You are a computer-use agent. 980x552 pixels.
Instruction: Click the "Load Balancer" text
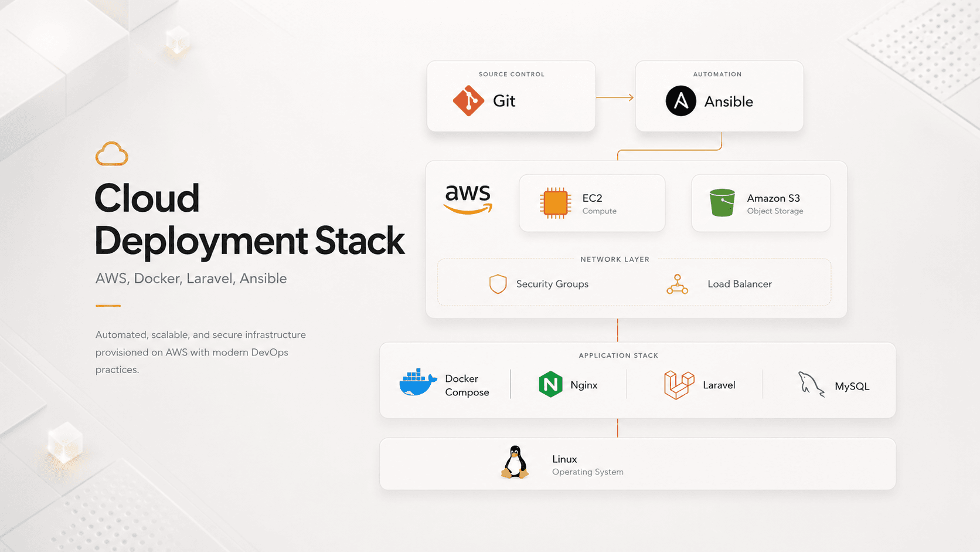pos(740,284)
